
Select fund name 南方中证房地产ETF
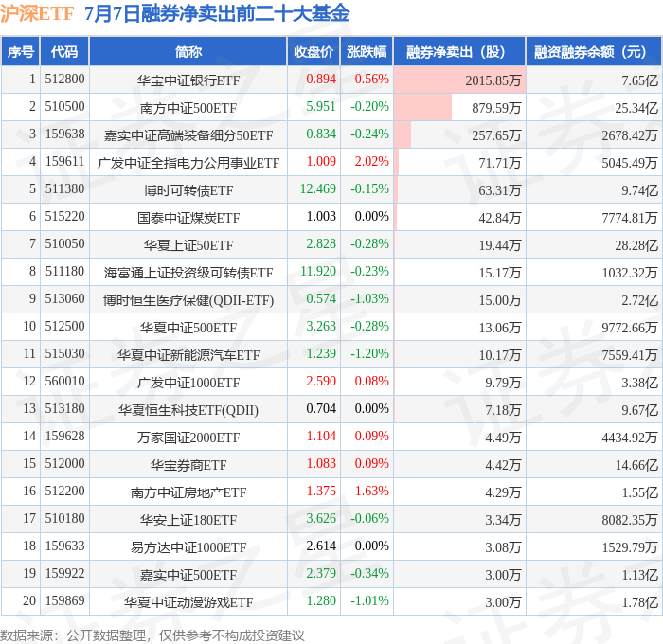tap(188, 492)
